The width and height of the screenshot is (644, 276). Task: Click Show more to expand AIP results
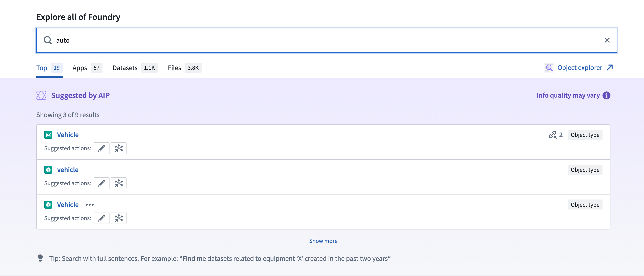click(323, 241)
